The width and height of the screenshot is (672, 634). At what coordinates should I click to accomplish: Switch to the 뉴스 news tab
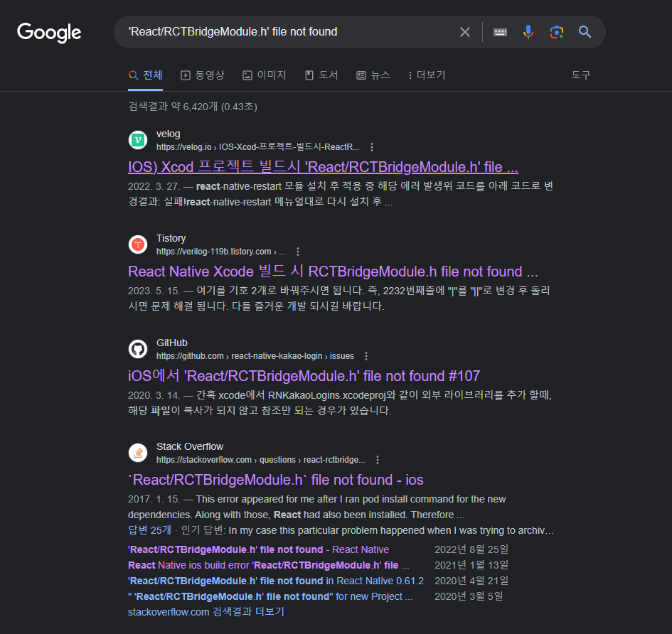(x=373, y=75)
